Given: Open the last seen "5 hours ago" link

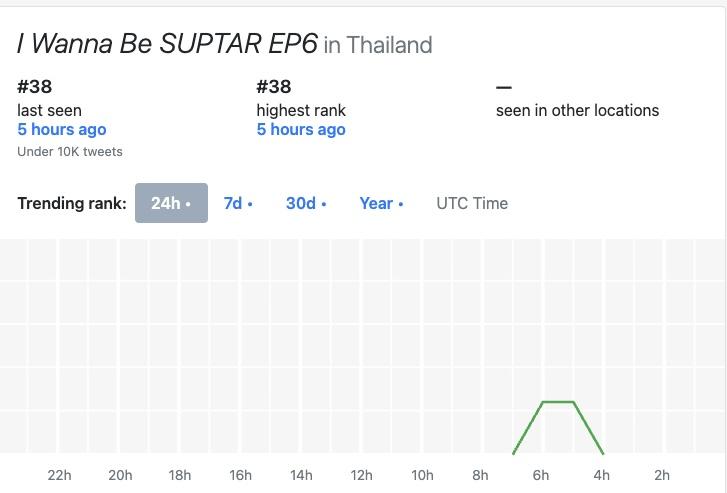Looking at the screenshot, I should [x=62, y=129].
